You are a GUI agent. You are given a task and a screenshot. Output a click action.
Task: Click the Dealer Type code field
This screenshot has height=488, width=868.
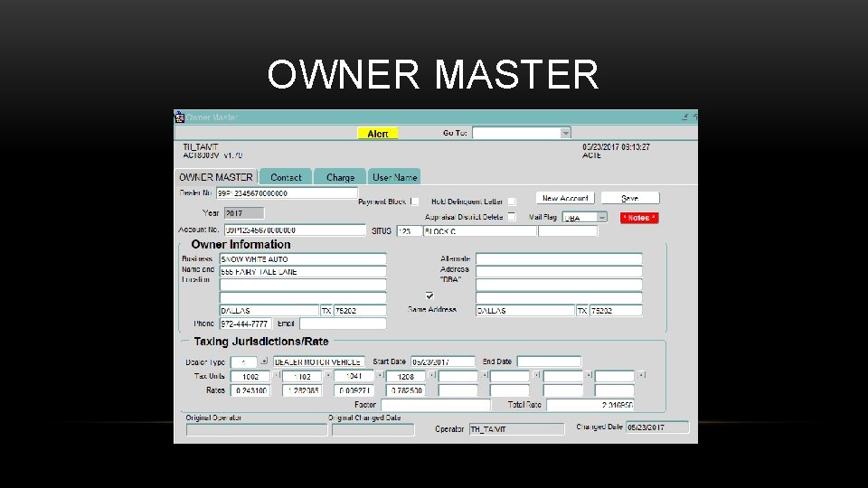[243, 362]
